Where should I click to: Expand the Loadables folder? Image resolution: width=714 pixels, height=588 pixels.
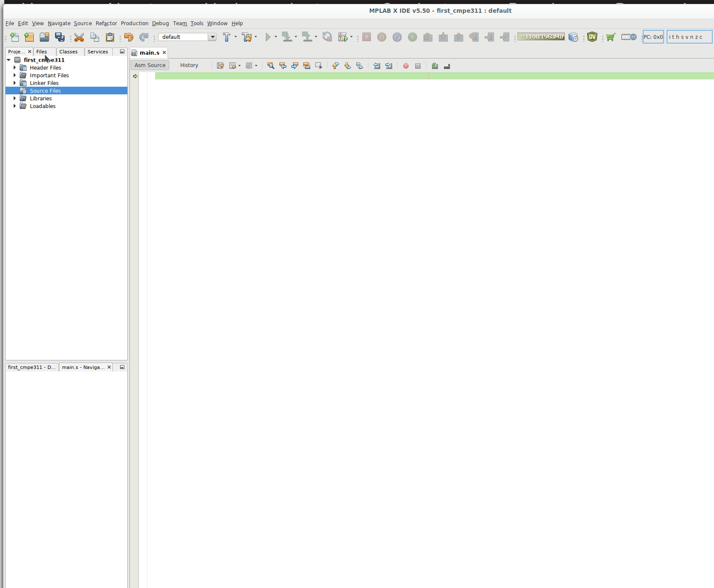click(x=15, y=106)
